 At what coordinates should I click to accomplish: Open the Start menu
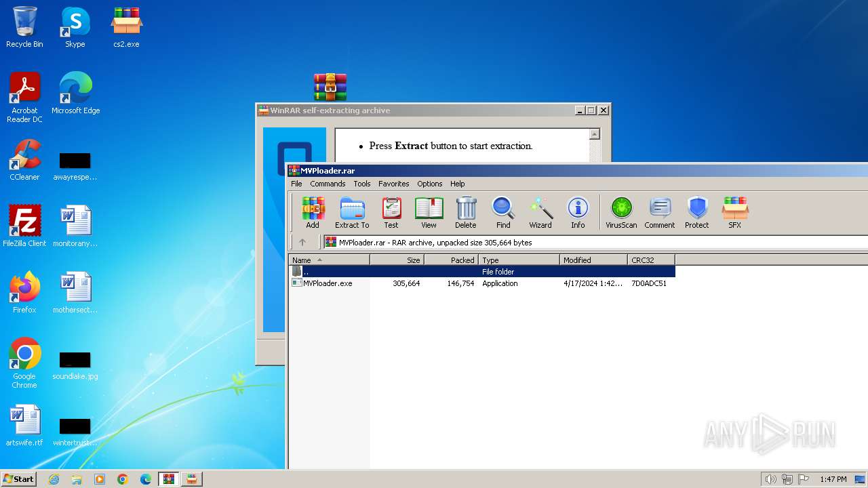tap(18, 479)
